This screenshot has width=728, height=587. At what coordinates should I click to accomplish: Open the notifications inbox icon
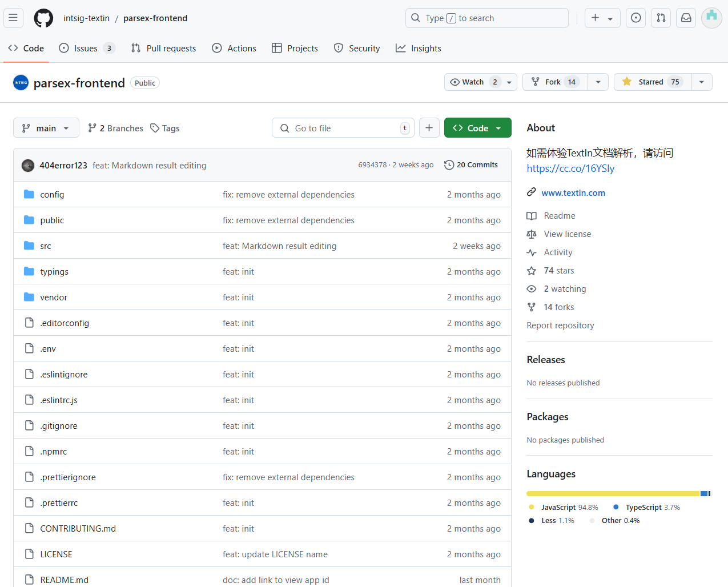(686, 18)
